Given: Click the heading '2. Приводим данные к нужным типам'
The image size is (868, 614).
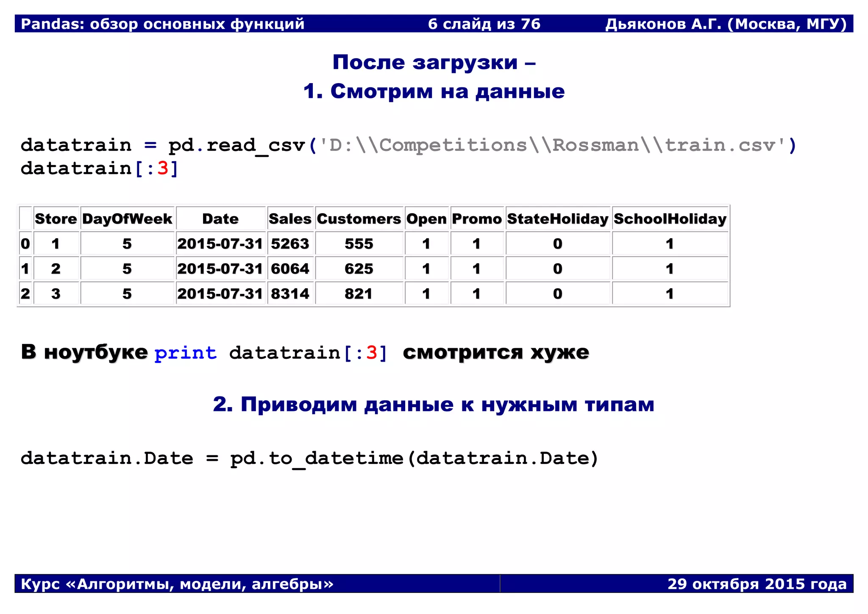Looking at the screenshot, I should click(x=434, y=404).
